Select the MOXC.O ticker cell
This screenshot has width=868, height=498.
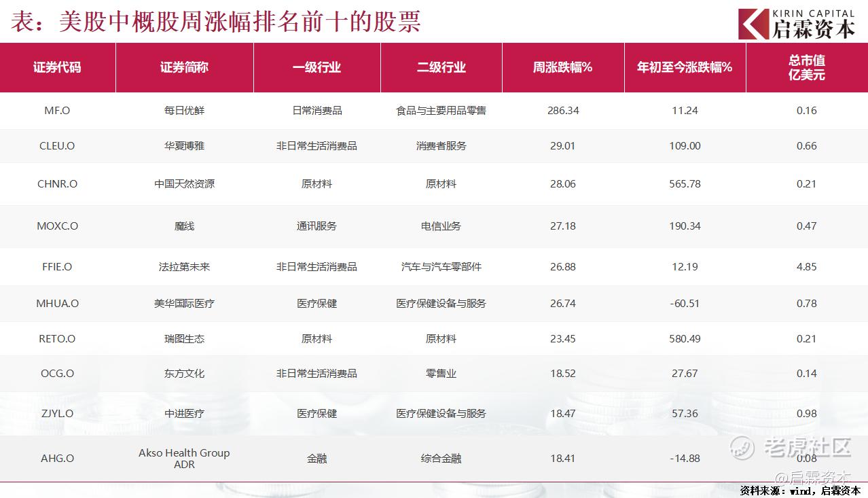[x=57, y=226]
